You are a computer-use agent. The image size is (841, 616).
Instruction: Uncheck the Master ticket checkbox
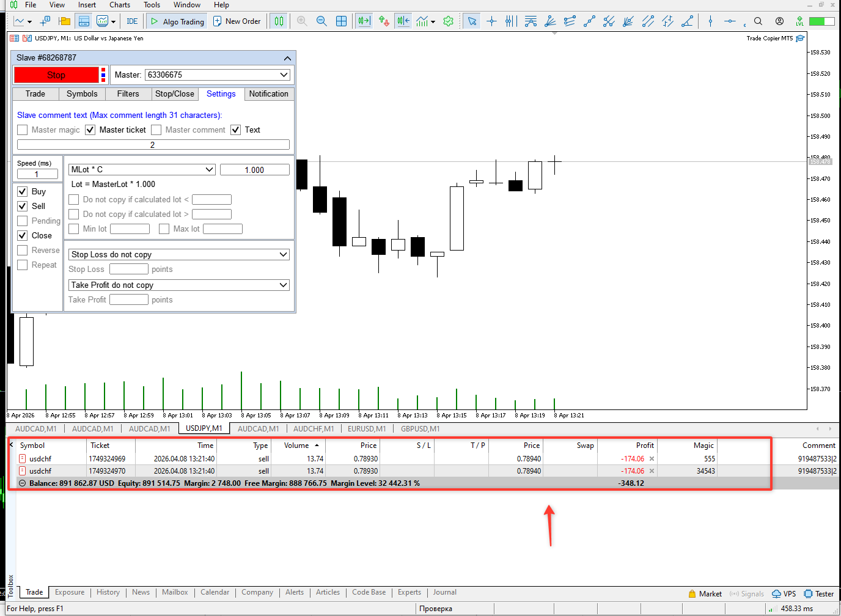[90, 130]
